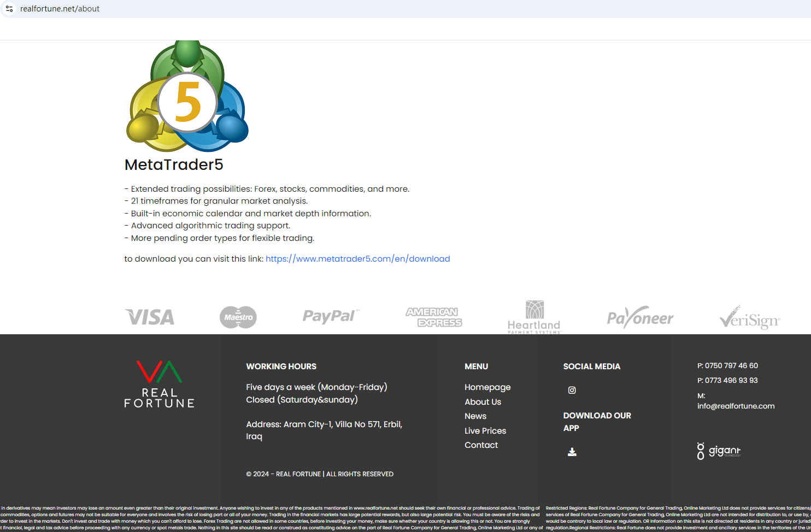Screen dimensions: 811x532
Task: Open the MetaTrader5 download link
Action: tap(358, 259)
